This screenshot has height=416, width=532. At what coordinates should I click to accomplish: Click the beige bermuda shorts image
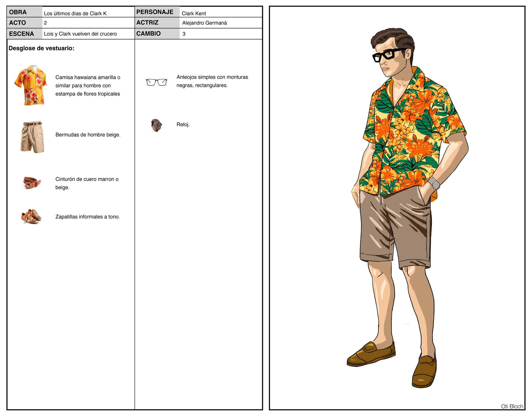(x=32, y=137)
